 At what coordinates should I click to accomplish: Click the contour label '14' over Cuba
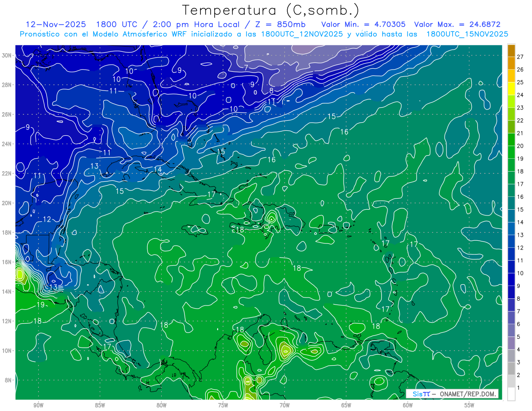click(x=158, y=170)
